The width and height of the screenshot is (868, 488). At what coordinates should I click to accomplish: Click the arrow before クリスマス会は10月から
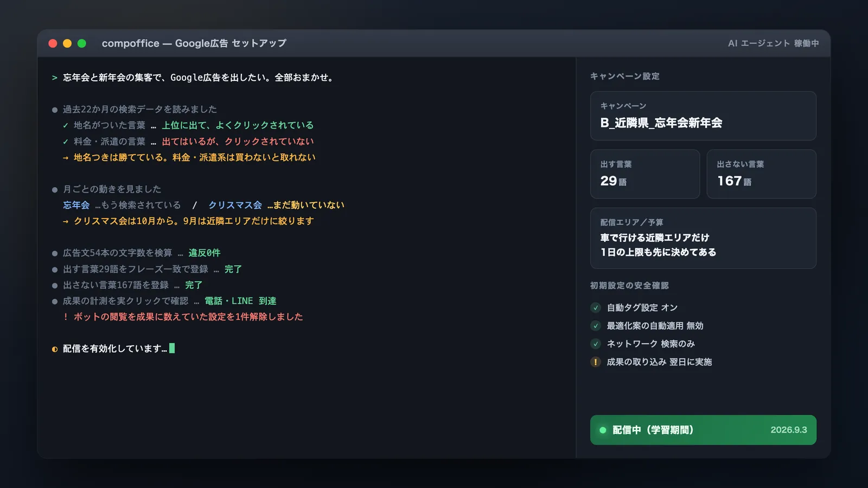[x=66, y=221]
